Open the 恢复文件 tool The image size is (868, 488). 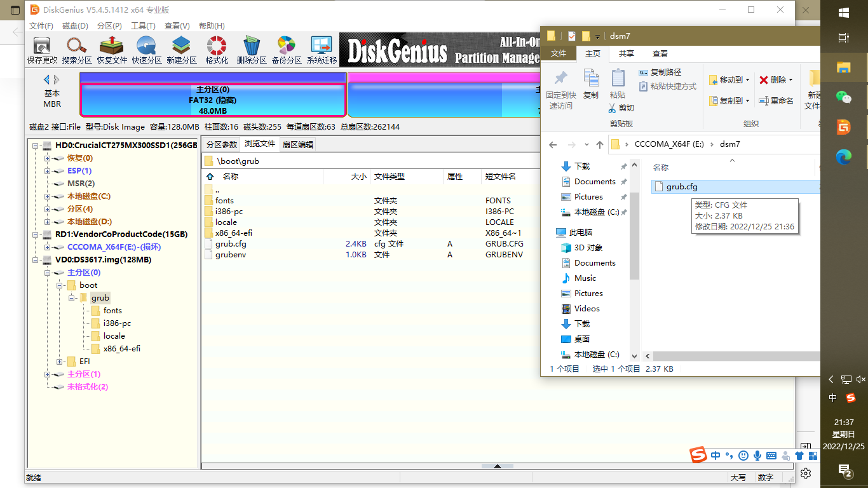click(x=112, y=48)
